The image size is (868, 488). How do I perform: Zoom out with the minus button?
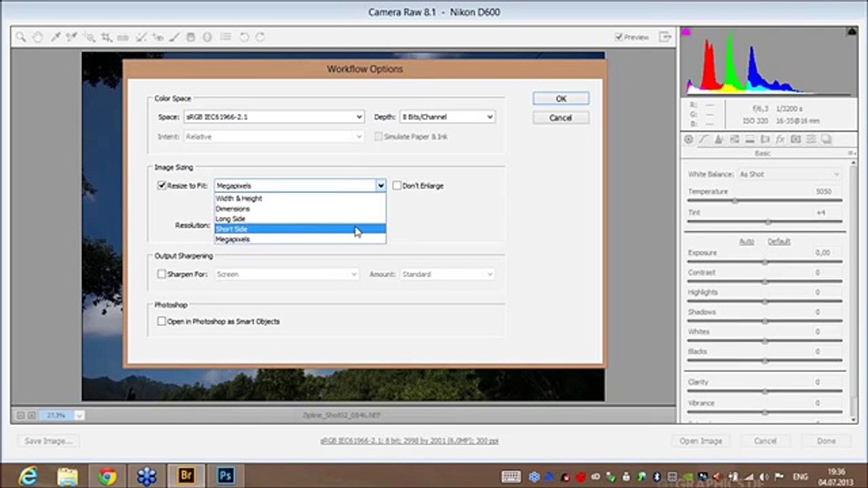[x=21, y=415]
